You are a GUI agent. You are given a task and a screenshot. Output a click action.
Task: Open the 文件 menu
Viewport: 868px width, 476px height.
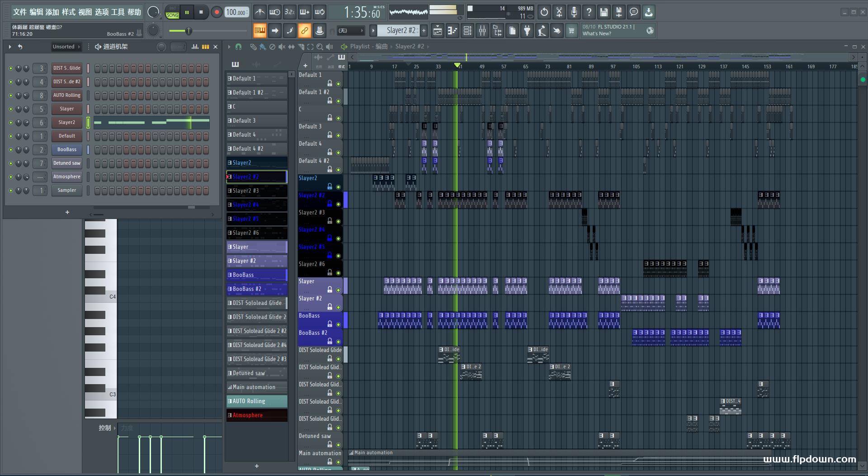(20, 12)
